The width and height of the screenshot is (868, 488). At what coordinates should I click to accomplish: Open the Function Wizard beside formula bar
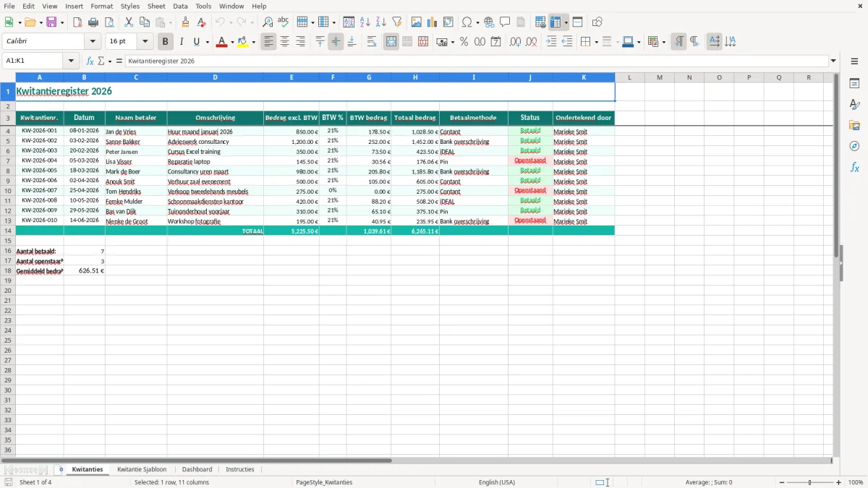[90, 61]
